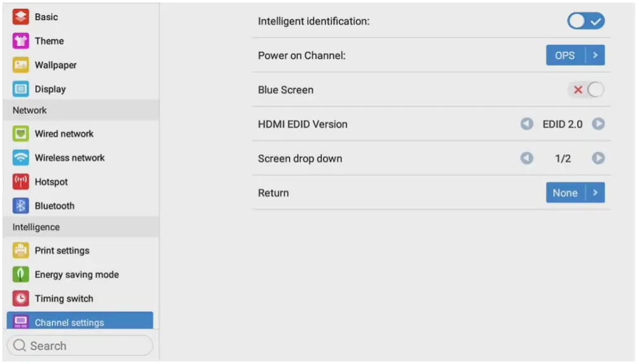The width and height of the screenshot is (639, 364).
Task: Click the Display monitor icon
Action: point(21,89)
